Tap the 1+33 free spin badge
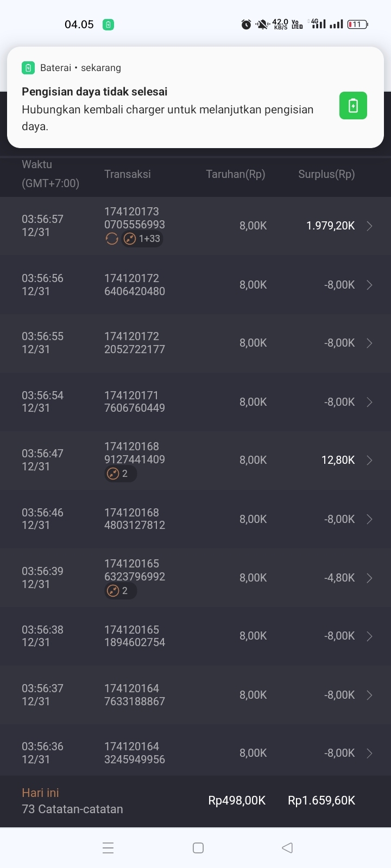The height and width of the screenshot is (868, 391). (143, 239)
